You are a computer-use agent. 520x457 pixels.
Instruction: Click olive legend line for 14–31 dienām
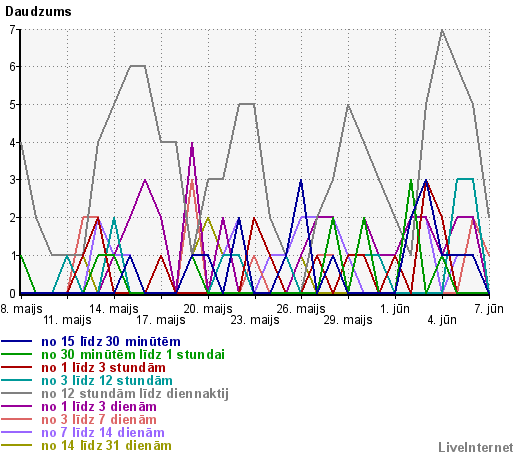click(17, 445)
